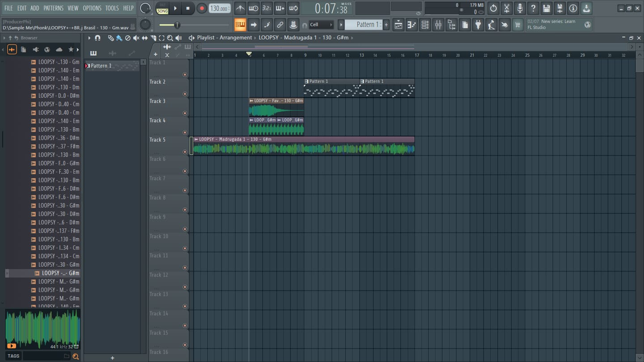Open the Playlist options menu arrow
The width and height of the screenshot is (644, 362).
tap(89, 38)
